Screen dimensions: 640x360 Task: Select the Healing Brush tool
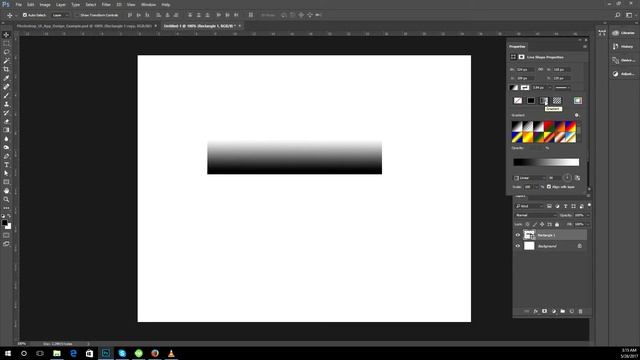pyautogui.click(x=6, y=87)
